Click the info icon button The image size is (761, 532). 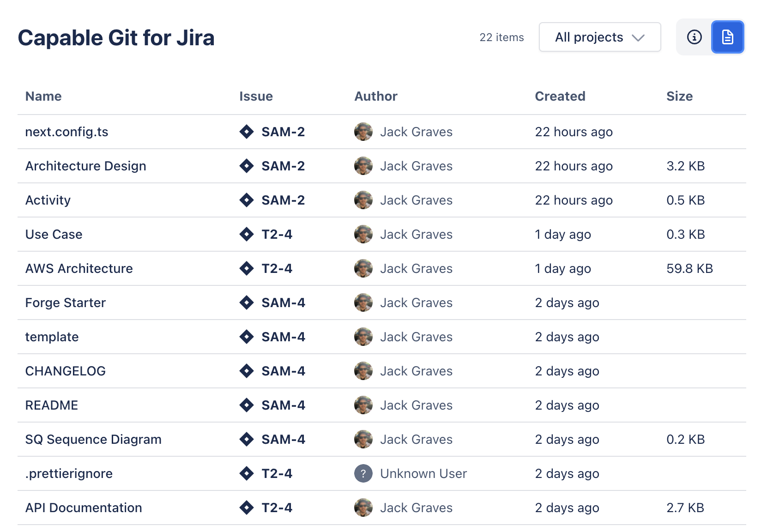point(694,37)
